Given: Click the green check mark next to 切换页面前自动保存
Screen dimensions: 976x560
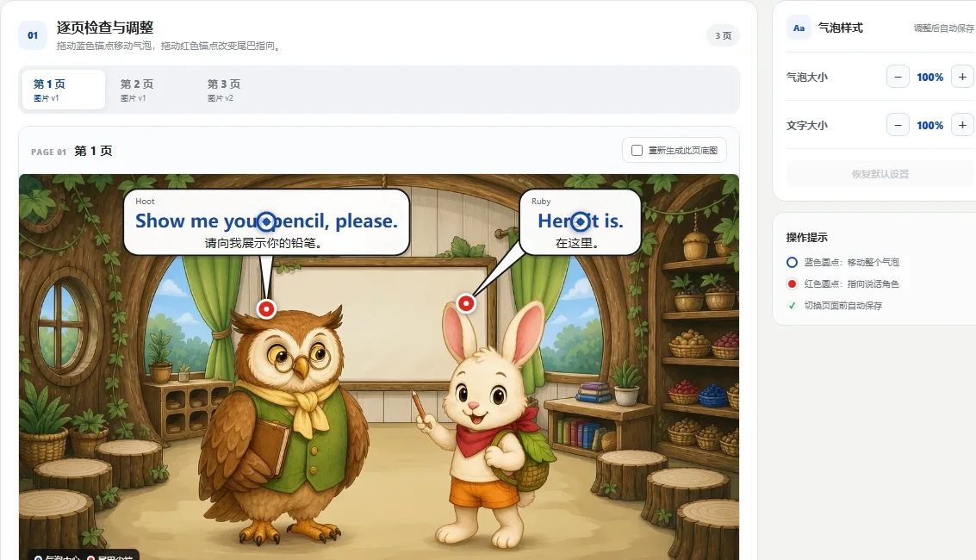Looking at the screenshot, I should tap(792, 306).
